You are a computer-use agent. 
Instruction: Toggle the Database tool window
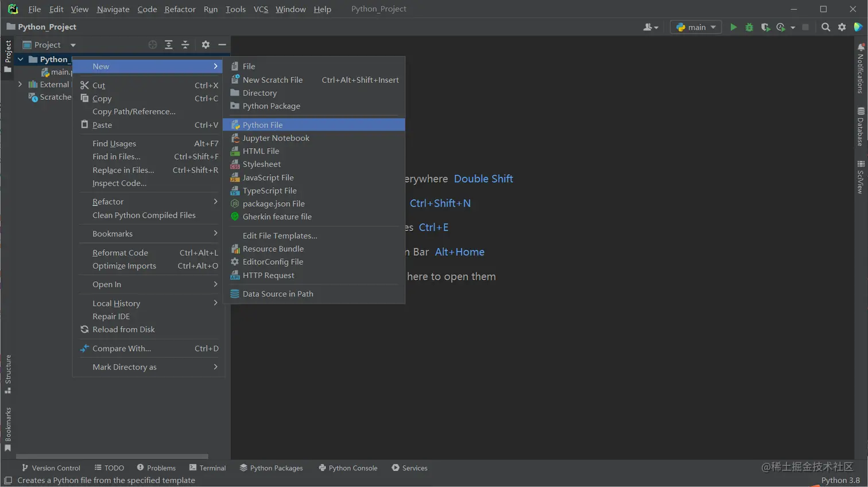tap(861, 126)
